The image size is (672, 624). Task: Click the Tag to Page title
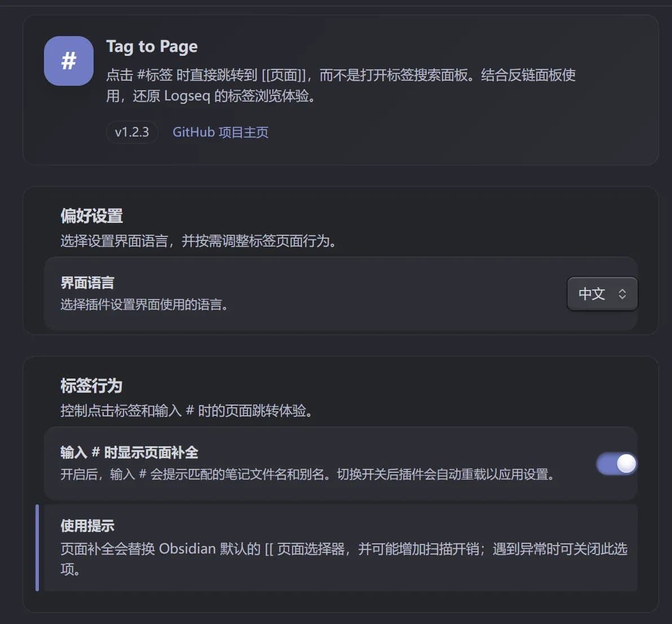click(152, 47)
